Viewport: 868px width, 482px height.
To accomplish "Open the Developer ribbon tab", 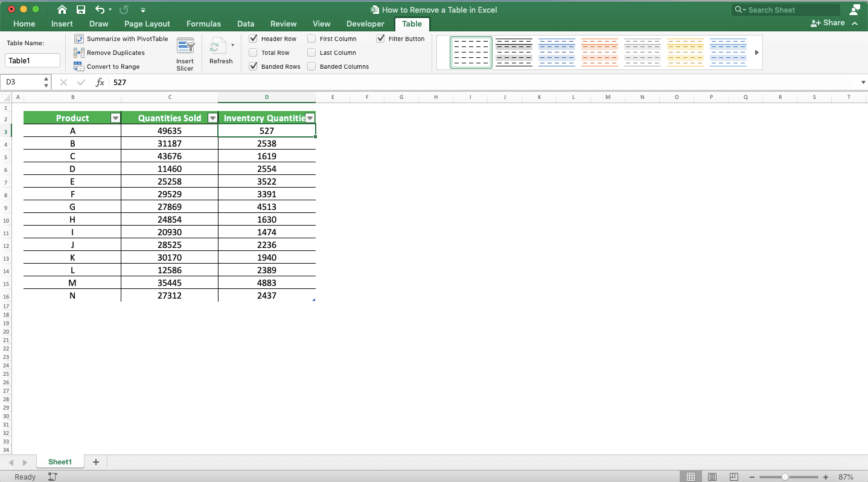I will point(365,24).
